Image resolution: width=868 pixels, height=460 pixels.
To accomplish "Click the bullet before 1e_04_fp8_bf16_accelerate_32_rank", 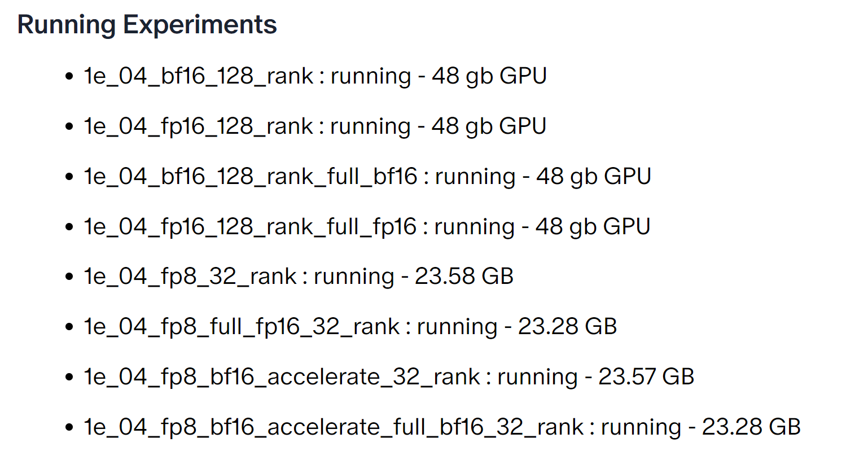I will pyautogui.click(x=69, y=378).
